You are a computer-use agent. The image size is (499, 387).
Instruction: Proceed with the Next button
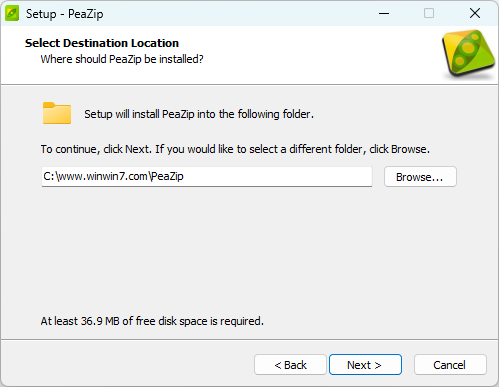click(x=365, y=365)
